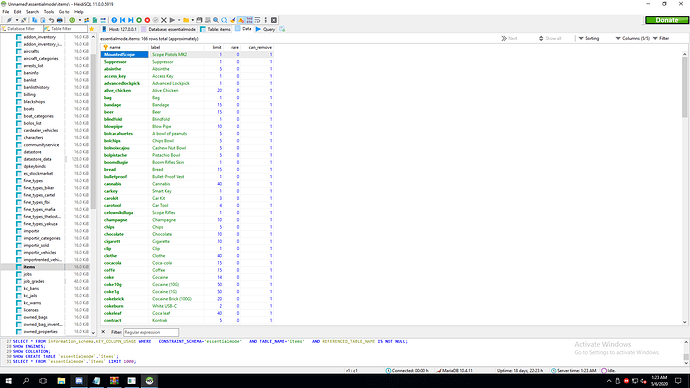
Task: Insert new row with green plus icon
Action: click(x=139, y=20)
